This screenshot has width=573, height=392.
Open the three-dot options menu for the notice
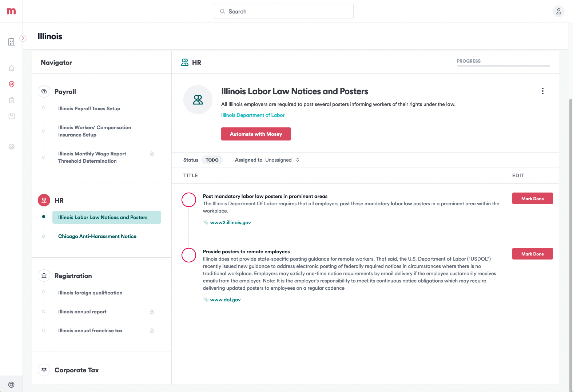point(543,91)
